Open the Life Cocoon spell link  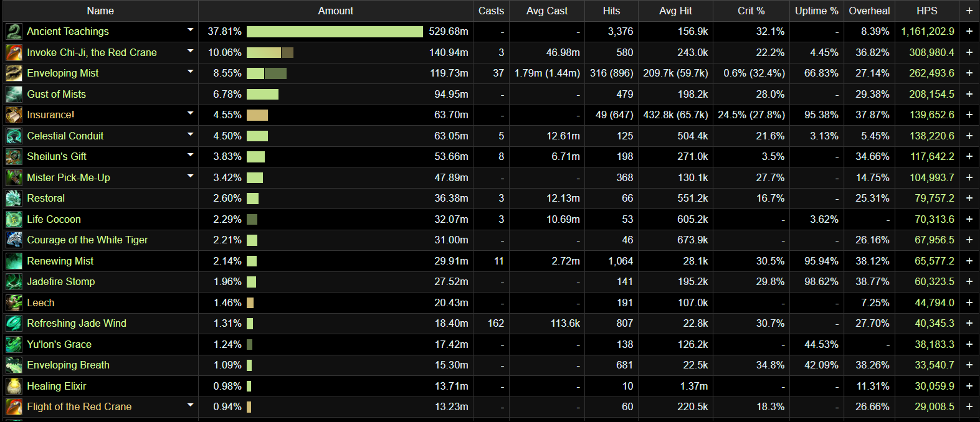click(54, 219)
